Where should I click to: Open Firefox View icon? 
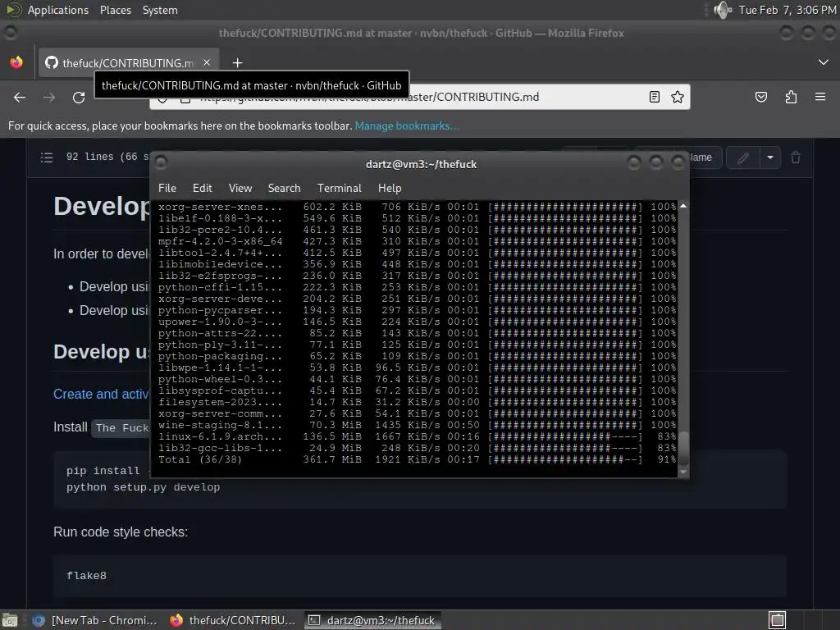point(16,62)
